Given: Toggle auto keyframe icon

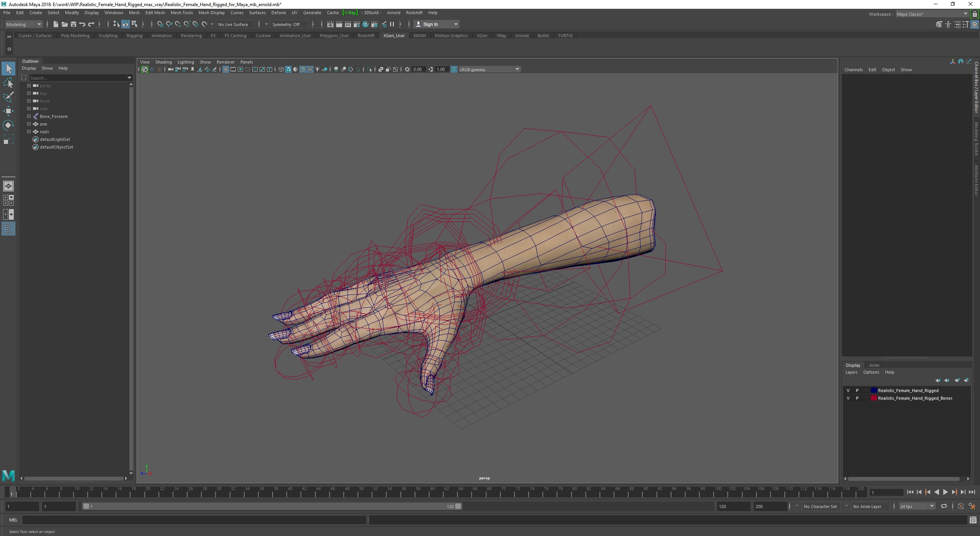Looking at the screenshot, I should click(x=961, y=506).
